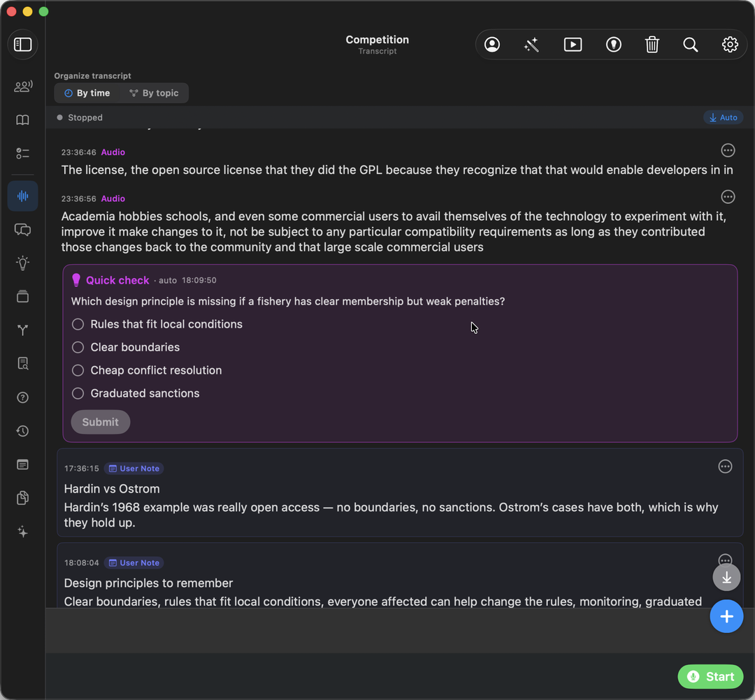Click the magic wand icon in the toolbar
755x700 pixels.
pyautogui.click(x=531, y=45)
